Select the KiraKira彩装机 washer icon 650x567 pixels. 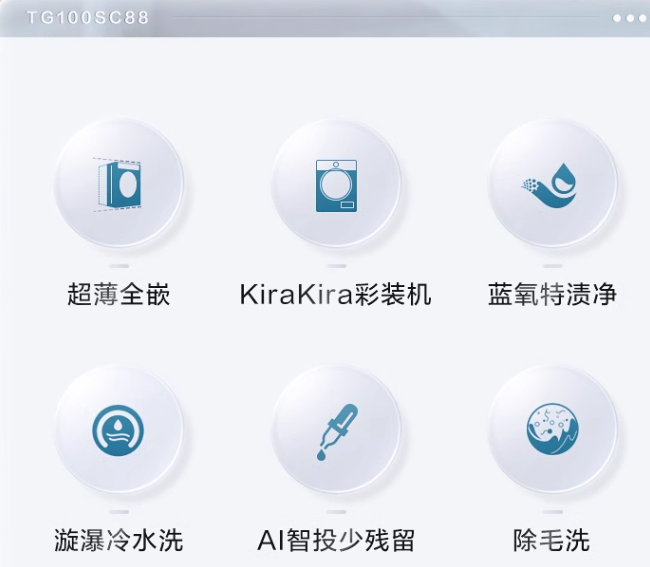coord(336,184)
